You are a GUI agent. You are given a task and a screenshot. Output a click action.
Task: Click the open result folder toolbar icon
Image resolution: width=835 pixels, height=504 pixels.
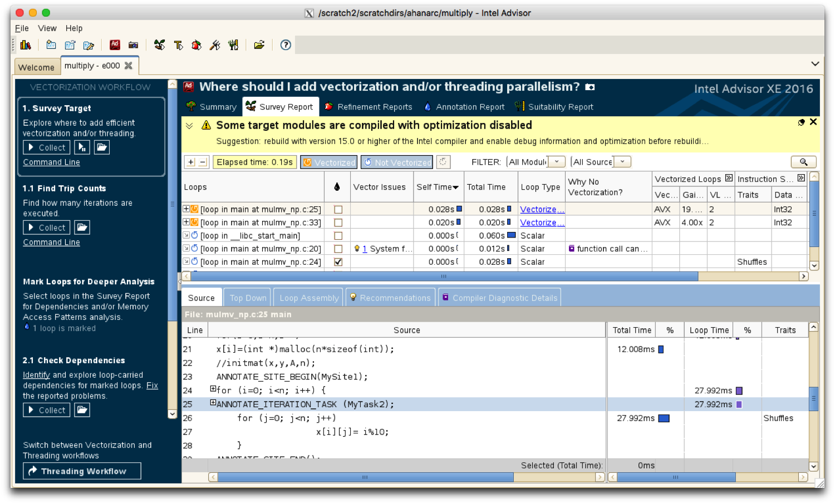pyautogui.click(x=259, y=45)
